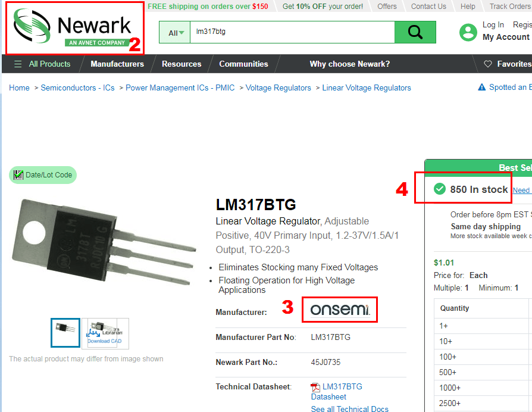Click the search field containing lm317btg
Viewport: 532px width, 412px height.
292,32
